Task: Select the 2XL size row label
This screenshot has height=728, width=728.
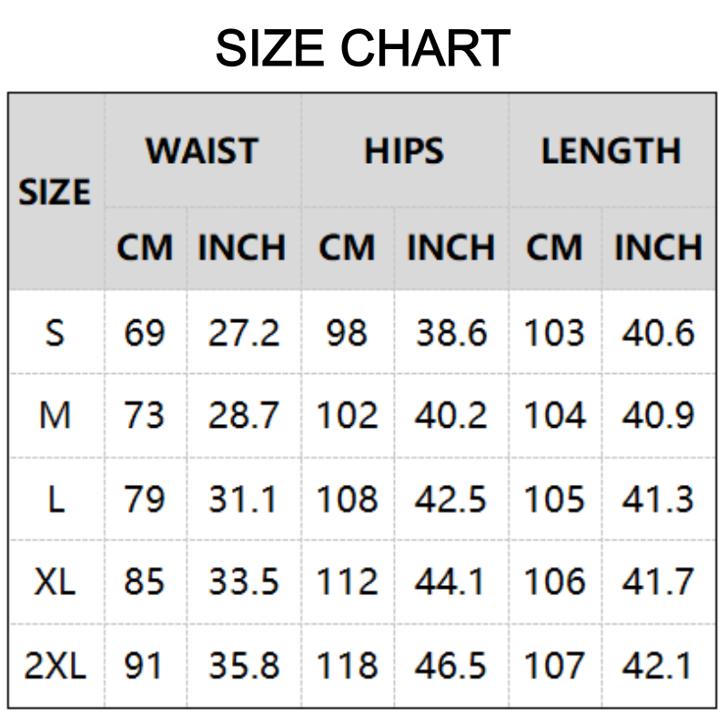Action: click(x=56, y=666)
